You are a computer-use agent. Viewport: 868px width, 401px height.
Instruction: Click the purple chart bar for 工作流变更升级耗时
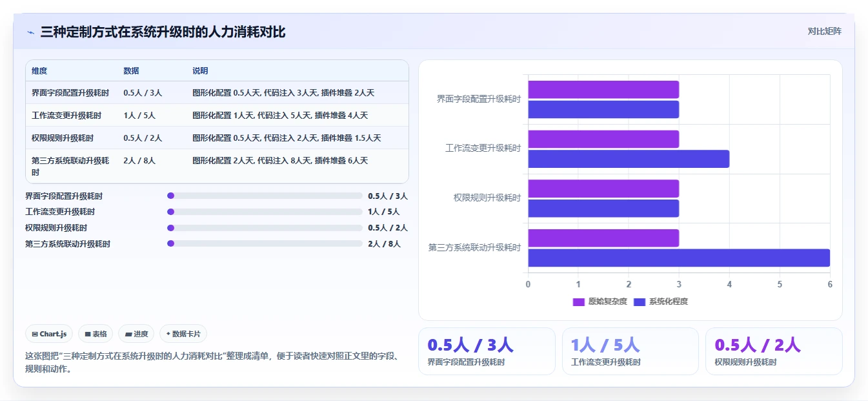[603, 139]
